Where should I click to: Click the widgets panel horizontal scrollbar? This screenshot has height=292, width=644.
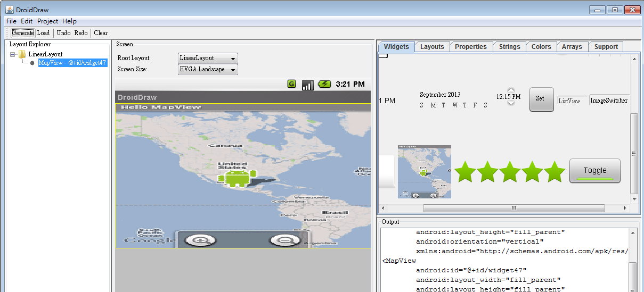pos(515,208)
